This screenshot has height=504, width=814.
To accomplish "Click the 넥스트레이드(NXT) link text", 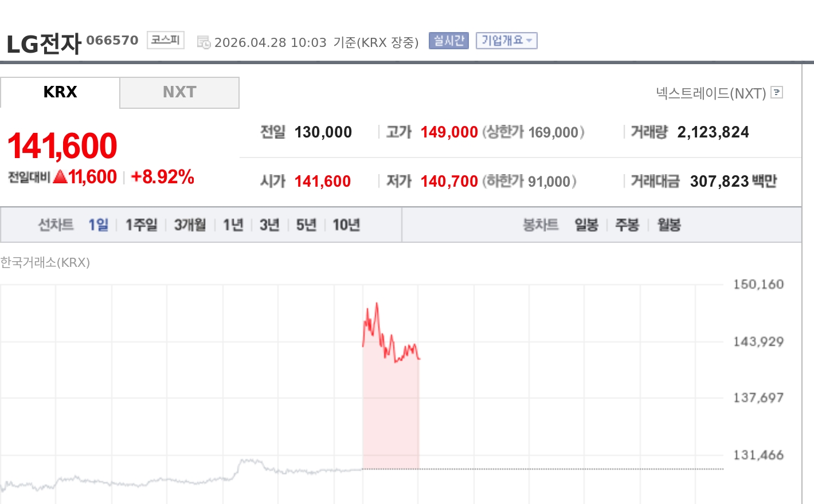I will [711, 93].
